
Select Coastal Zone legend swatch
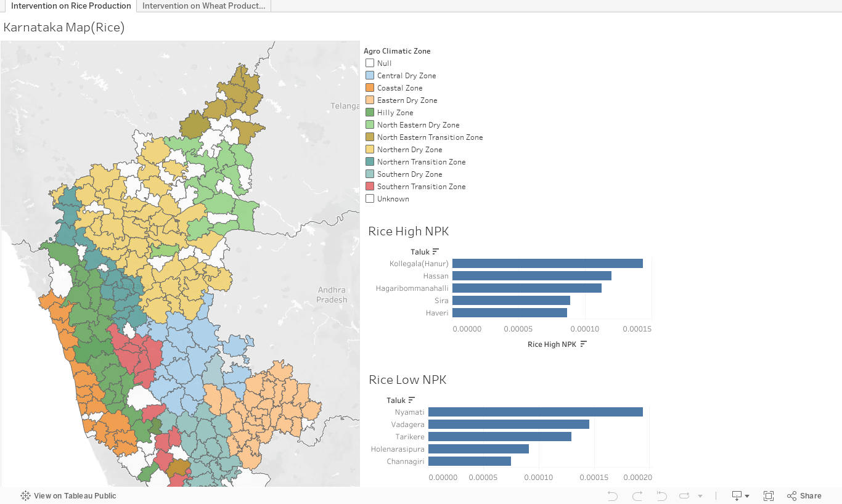click(x=370, y=87)
